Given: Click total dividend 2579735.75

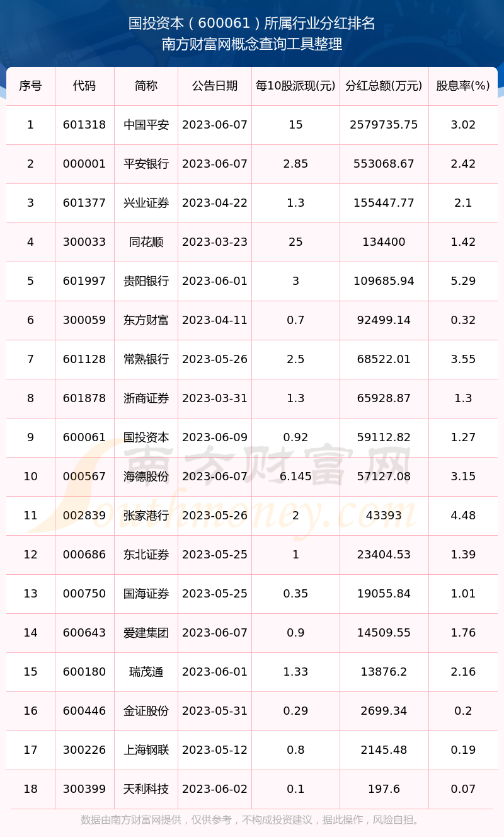Looking at the screenshot, I should coord(384,125).
